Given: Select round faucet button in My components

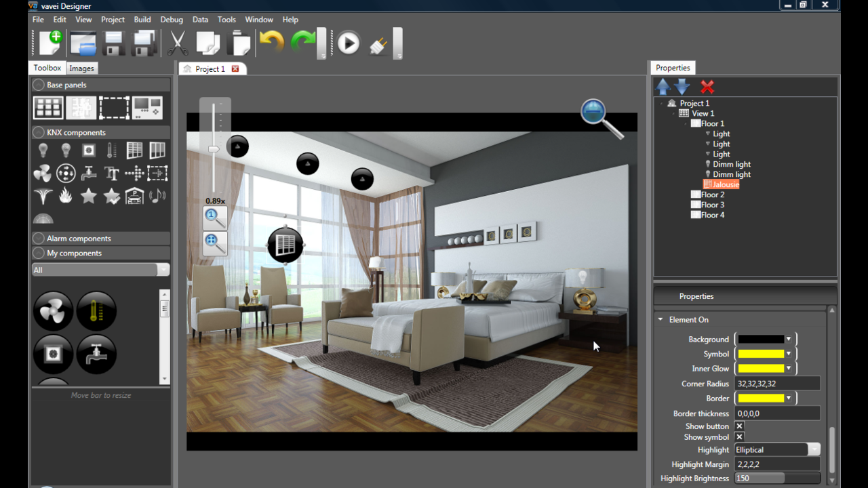Looking at the screenshot, I should tap(96, 354).
